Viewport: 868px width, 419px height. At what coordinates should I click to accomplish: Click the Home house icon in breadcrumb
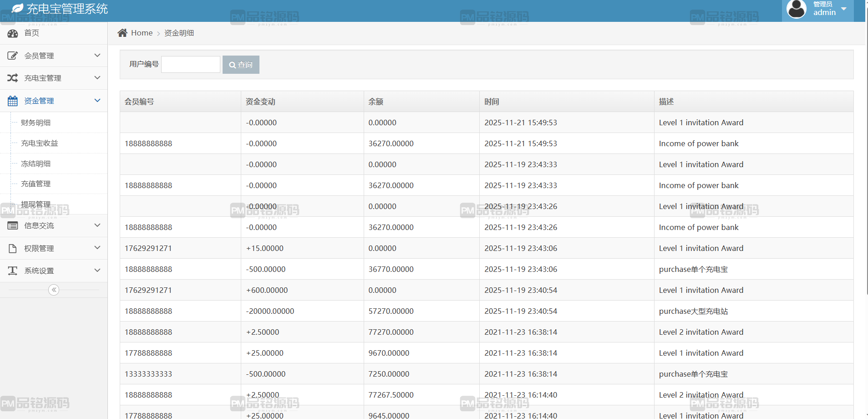122,33
